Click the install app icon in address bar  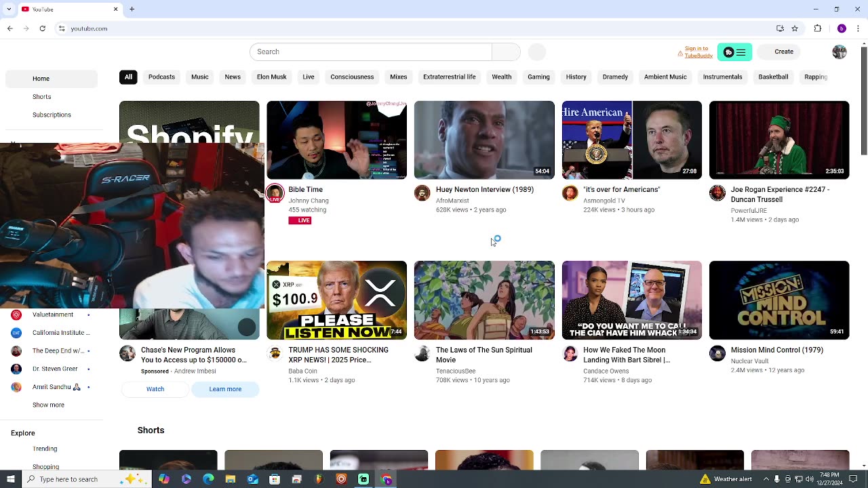point(780,28)
